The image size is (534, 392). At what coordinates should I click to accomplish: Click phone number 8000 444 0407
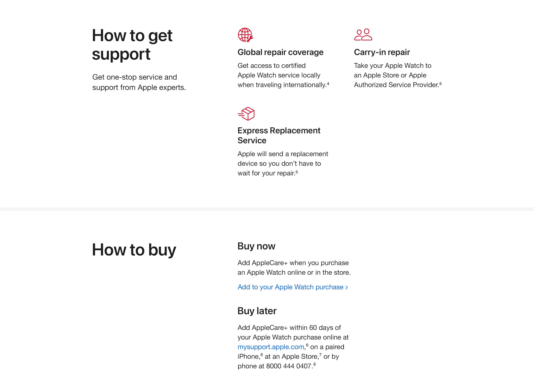[289, 366]
